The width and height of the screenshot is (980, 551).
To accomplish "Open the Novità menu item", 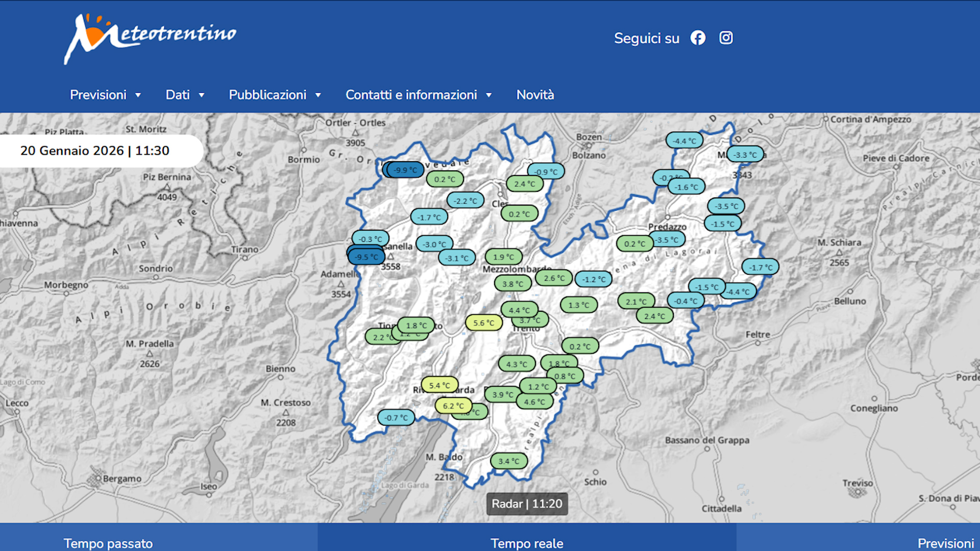I will tap(535, 95).
